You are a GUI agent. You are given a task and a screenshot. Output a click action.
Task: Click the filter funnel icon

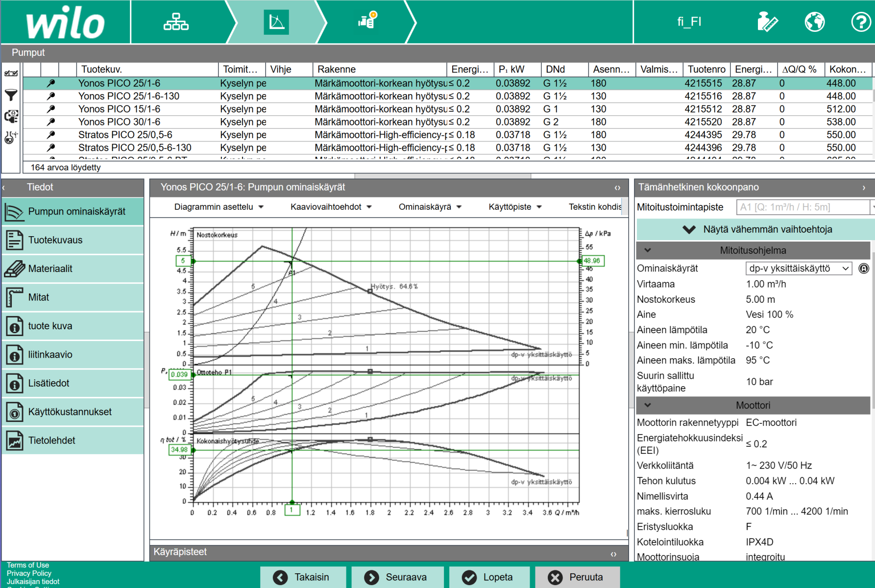11,95
